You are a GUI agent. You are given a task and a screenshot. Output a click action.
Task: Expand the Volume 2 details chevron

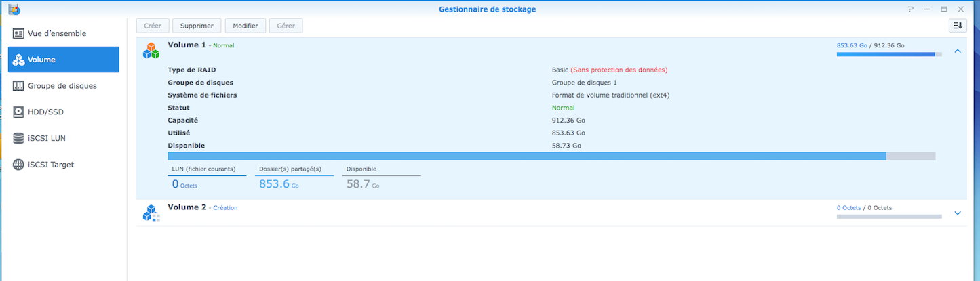958,213
